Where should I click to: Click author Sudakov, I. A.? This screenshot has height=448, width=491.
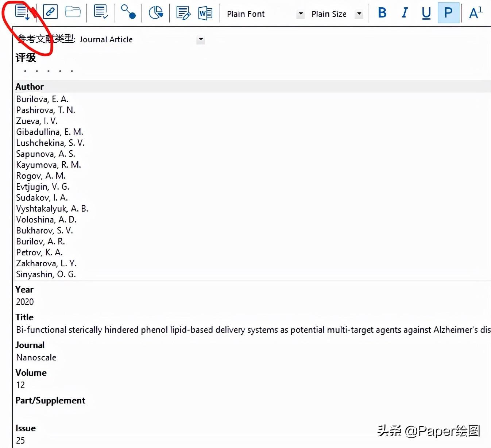(x=42, y=198)
